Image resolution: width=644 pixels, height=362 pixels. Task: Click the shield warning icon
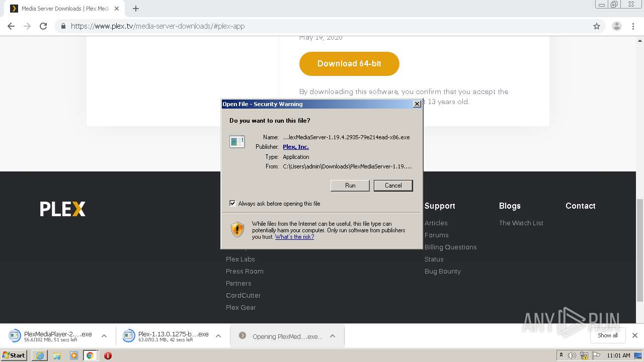(x=237, y=229)
